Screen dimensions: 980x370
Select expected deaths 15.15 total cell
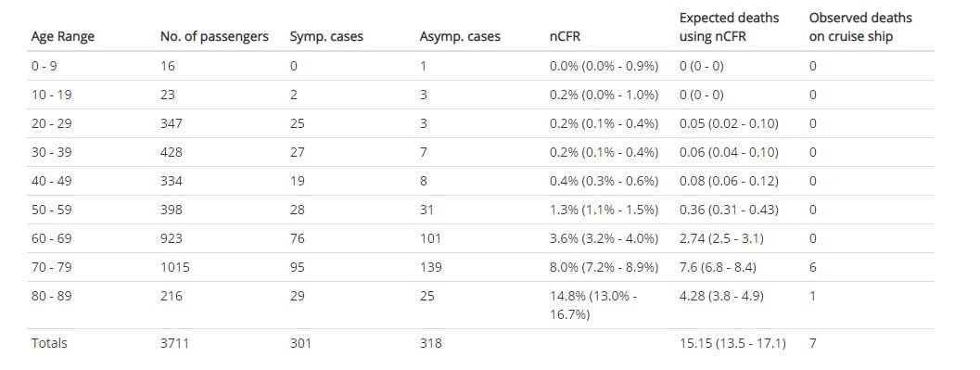[732, 343]
